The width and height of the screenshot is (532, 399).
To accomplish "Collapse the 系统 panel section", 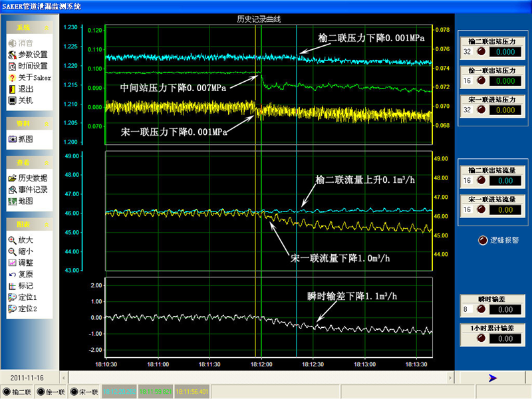I will pos(46,28).
